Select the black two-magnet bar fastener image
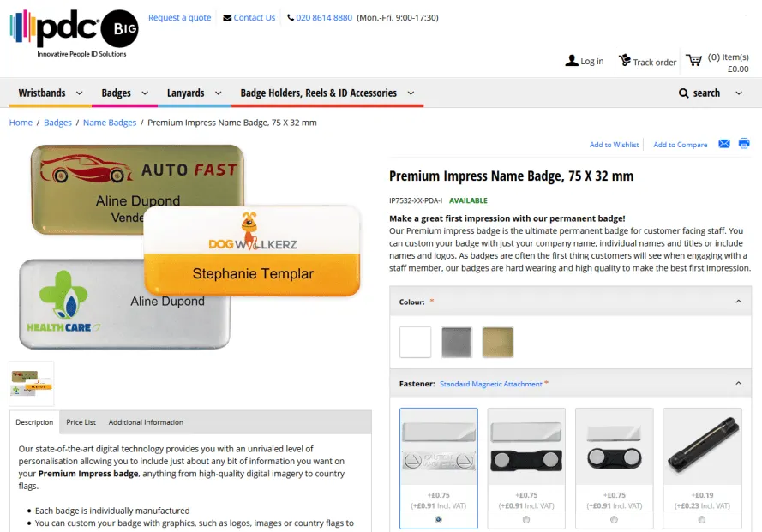The height and width of the screenshot is (532, 762). pyautogui.click(x=526, y=446)
